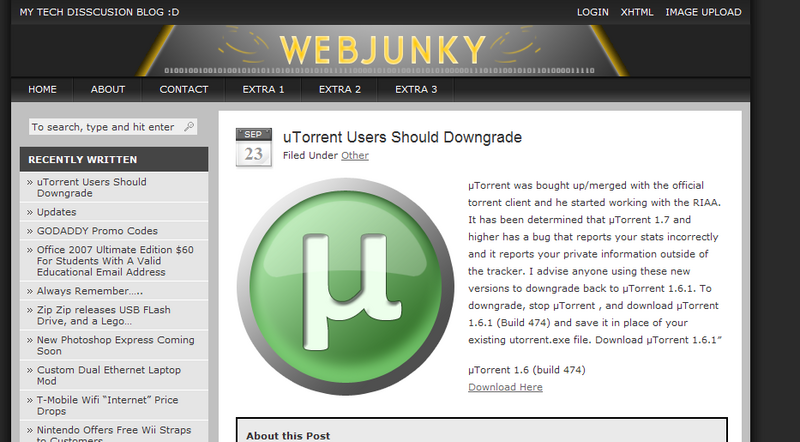This screenshot has height=442, width=800.
Task: Open the Updates sidebar post
Action: pyautogui.click(x=56, y=212)
